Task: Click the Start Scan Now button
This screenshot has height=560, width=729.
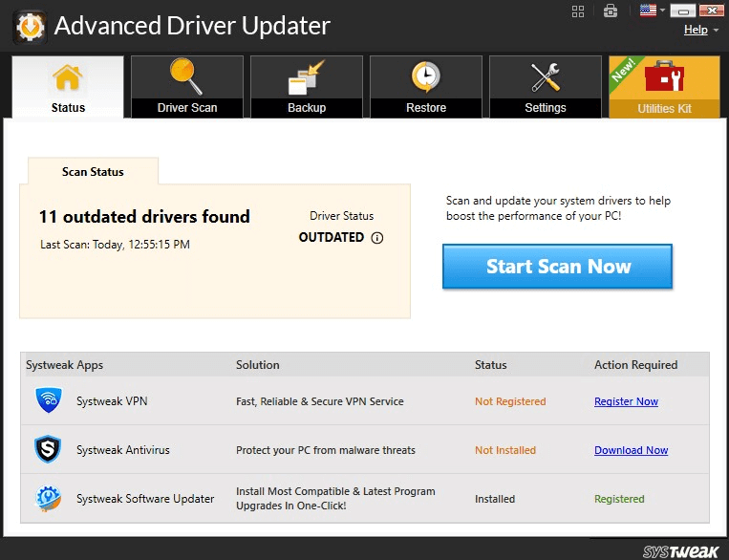Action: pos(557,267)
